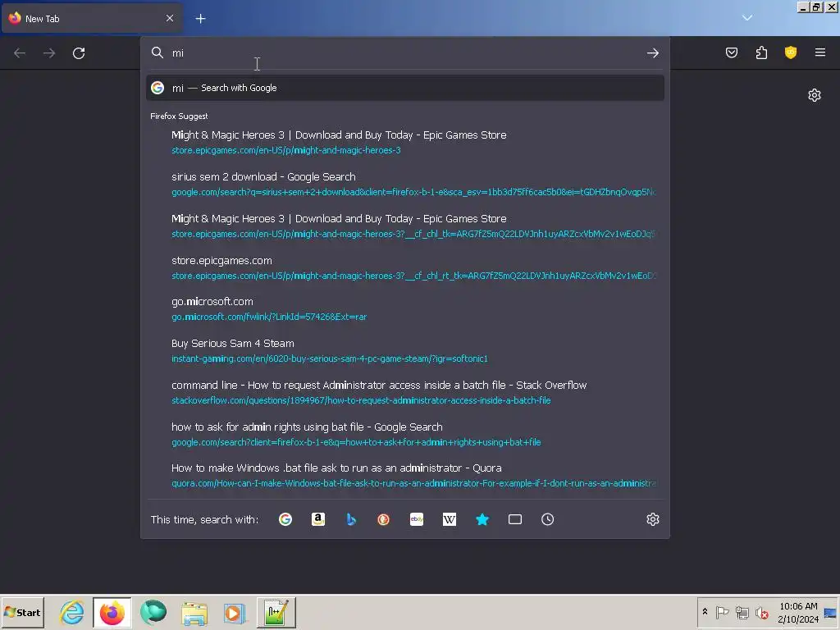Viewport: 840px width, 630px height.
Task: Open how to ask for admin rights suggestion
Action: (x=405, y=435)
